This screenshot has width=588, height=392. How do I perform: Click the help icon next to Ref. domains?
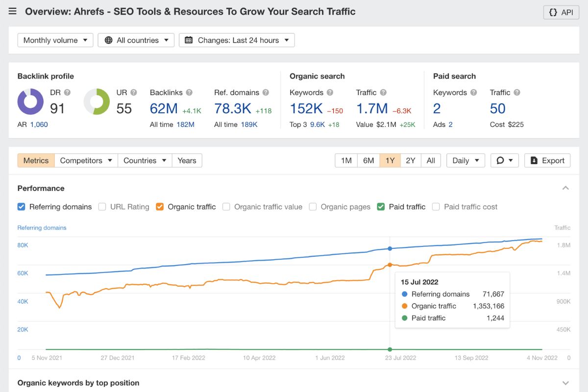(x=266, y=92)
